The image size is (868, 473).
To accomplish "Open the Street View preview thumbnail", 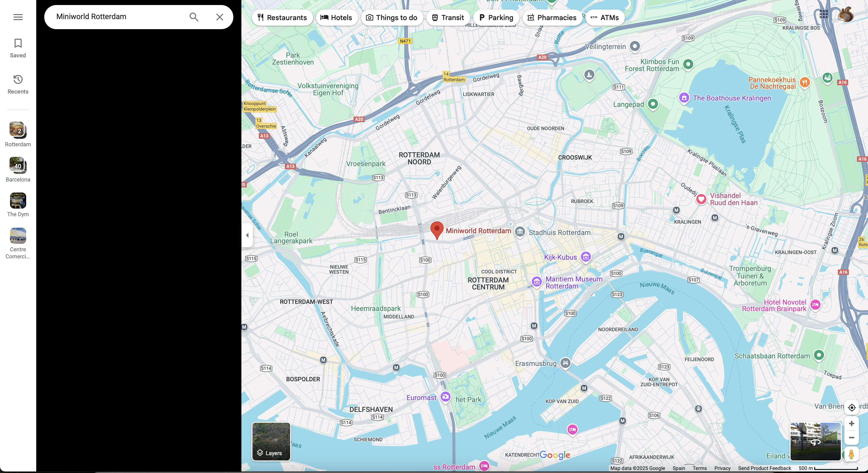I will (815, 441).
